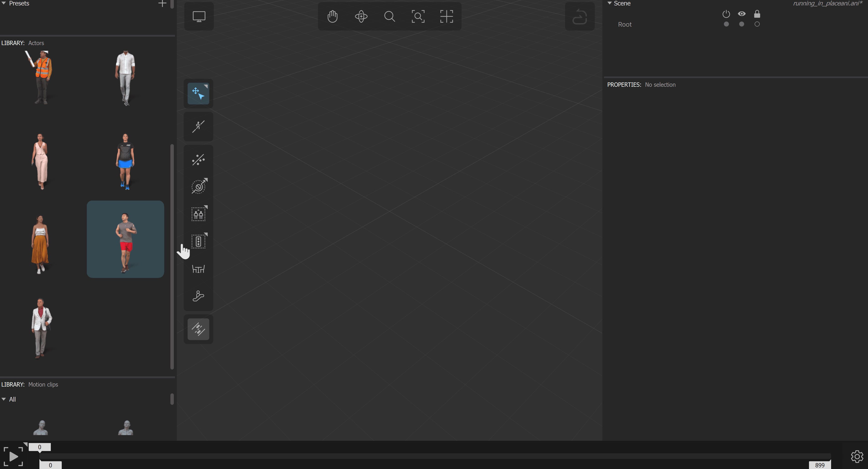Click the Motion clips library scrollbar
This screenshot has height=469, width=868.
click(x=172, y=399)
